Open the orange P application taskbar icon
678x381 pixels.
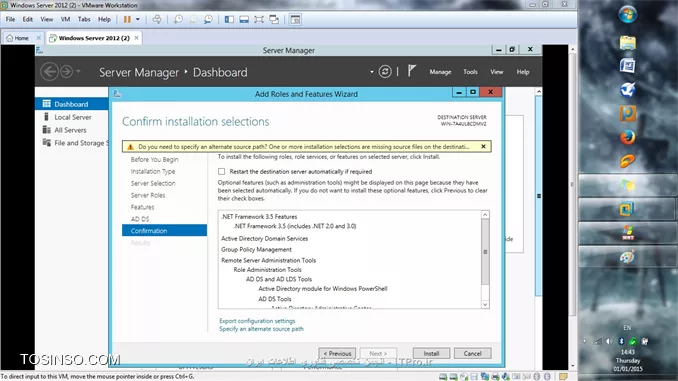click(x=627, y=113)
